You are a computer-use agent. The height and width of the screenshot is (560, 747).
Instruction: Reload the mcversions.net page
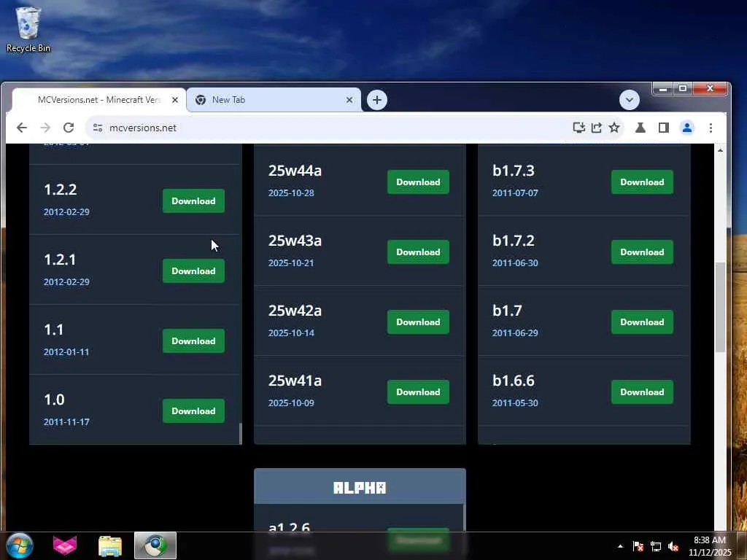(x=69, y=128)
